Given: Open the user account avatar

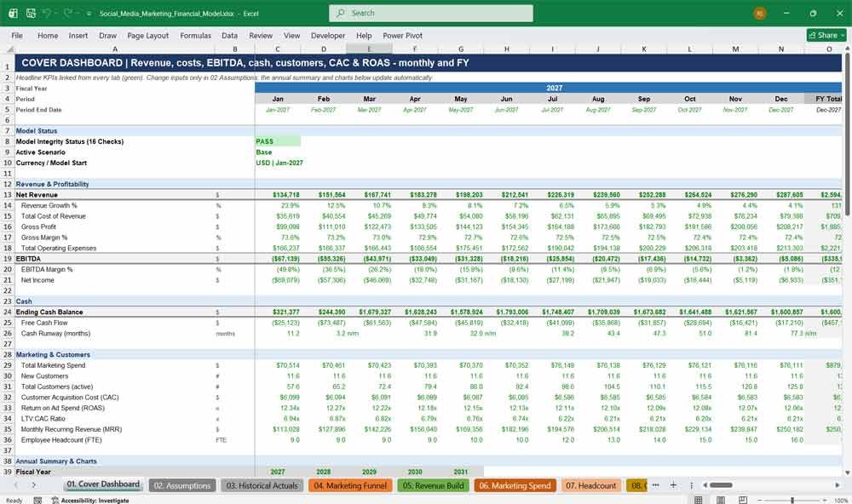Looking at the screenshot, I should click(760, 13).
